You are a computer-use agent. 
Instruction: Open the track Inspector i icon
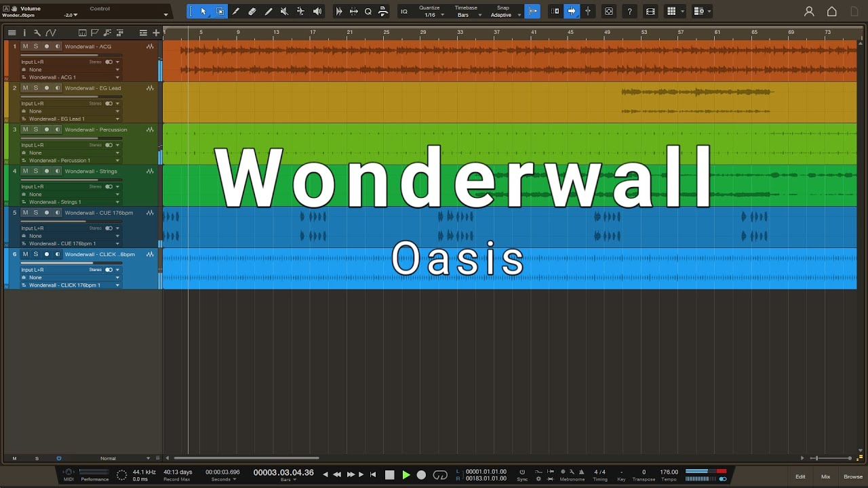pyautogui.click(x=24, y=33)
